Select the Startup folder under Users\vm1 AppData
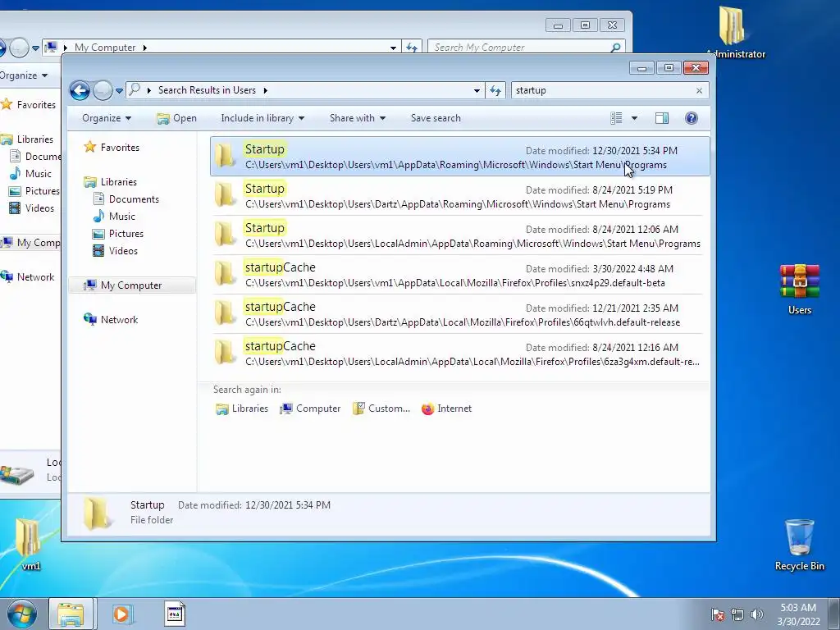Screen dimensions: 840x630 click(459, 157)
